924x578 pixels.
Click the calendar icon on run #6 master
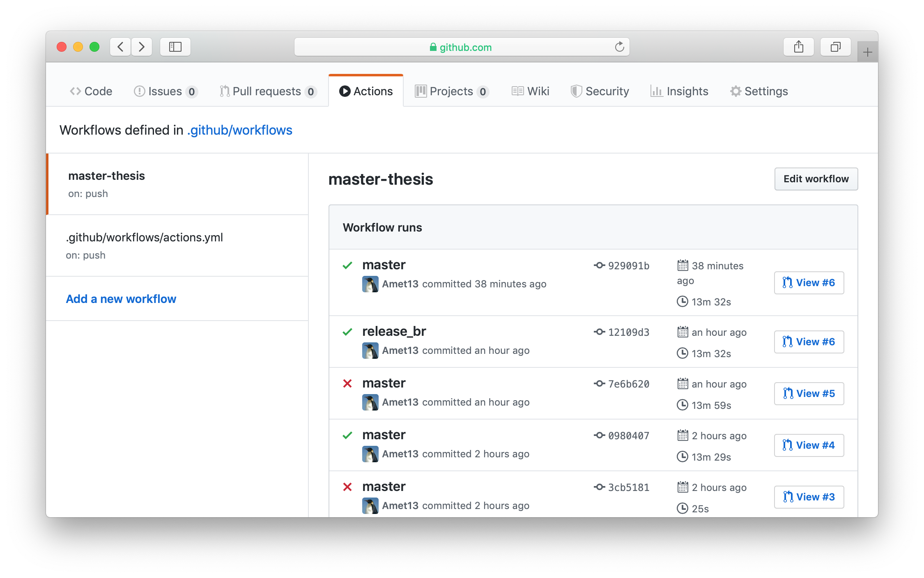click(x=683, y=265)
